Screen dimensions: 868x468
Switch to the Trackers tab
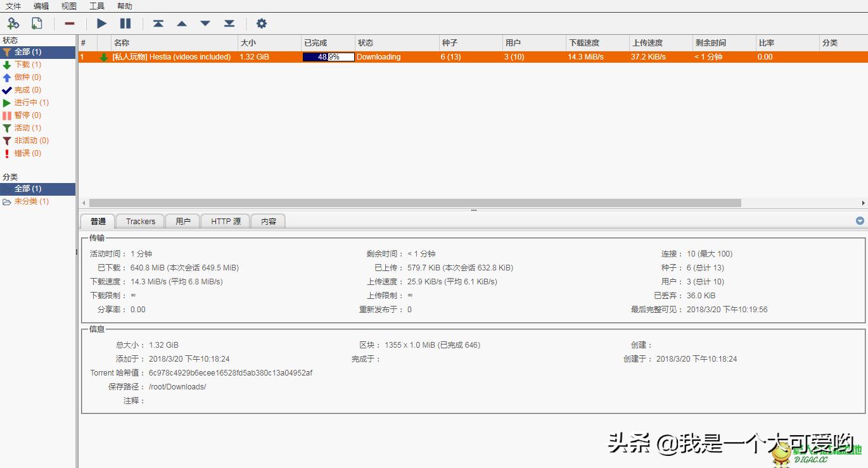tap(139, 221)
